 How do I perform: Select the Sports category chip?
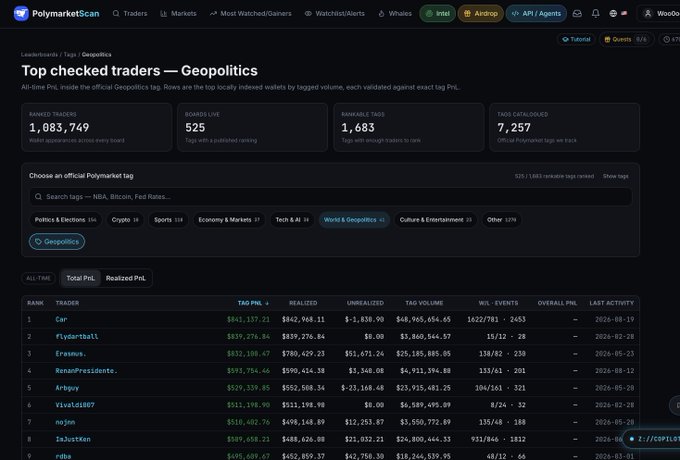[168, 220]
